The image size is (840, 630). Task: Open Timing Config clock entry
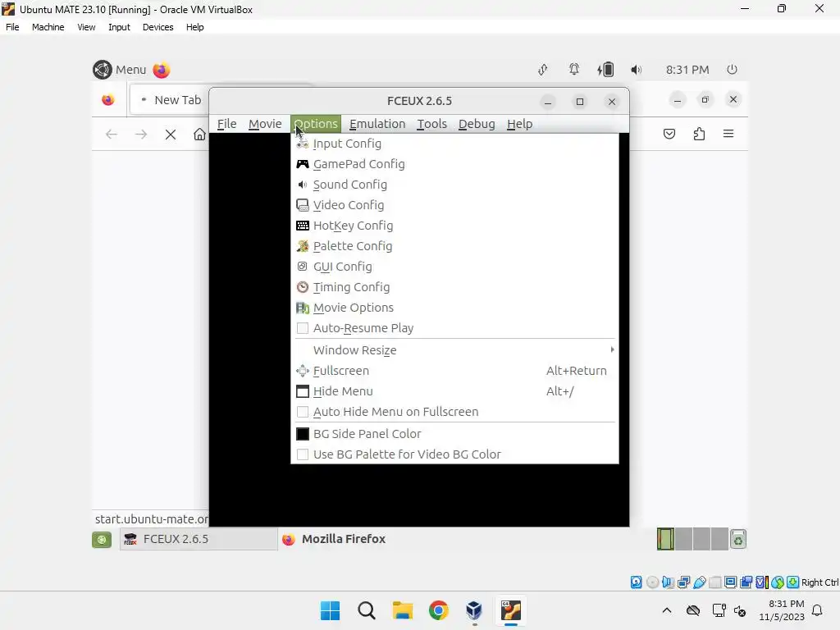click(454, 287)
